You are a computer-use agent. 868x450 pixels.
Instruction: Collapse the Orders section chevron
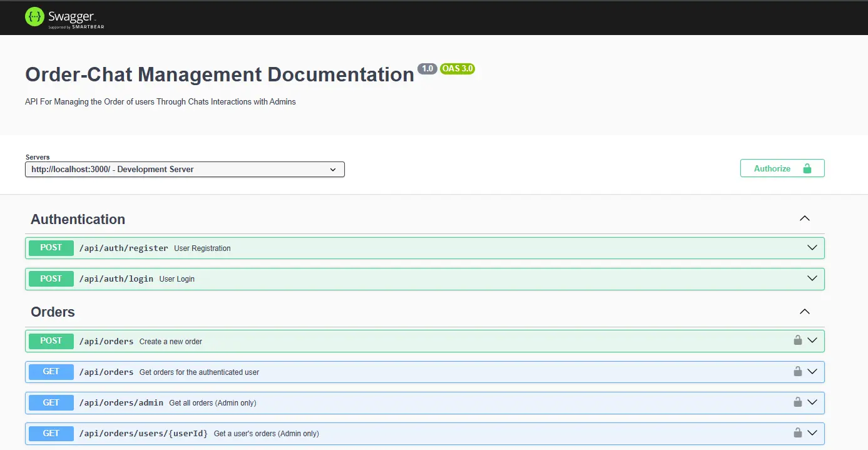pyautogui.click(x=805, y=312)
